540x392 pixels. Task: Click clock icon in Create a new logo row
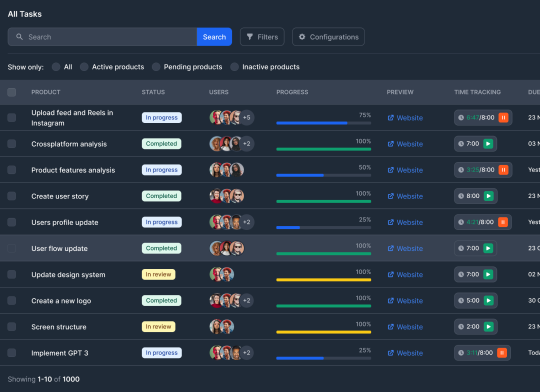pos(461,301)
